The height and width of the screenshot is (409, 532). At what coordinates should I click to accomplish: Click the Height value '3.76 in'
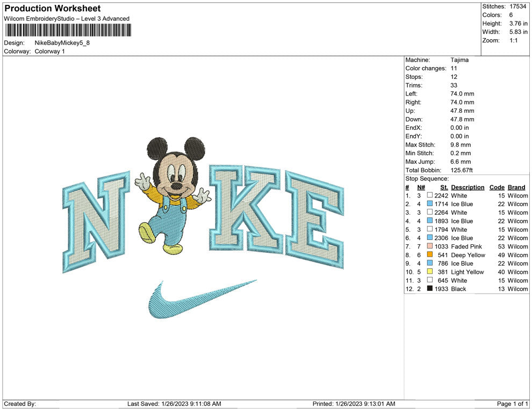tap(519, 24)
